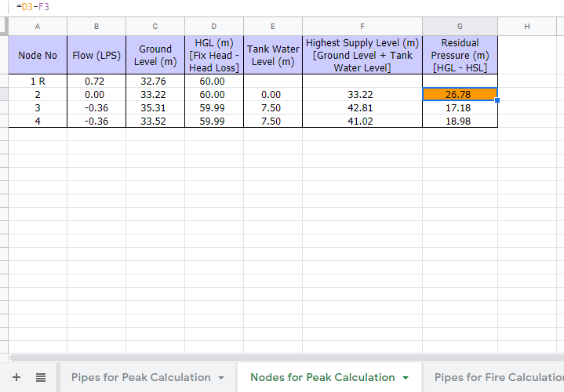Click the Tank Water Level (m) header cell
The image size is (564, 392).
point(273,55)
